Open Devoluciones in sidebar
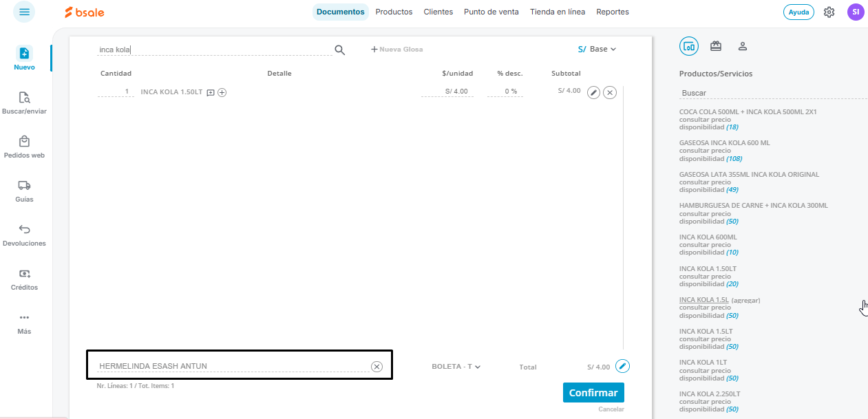 (25, 235)
